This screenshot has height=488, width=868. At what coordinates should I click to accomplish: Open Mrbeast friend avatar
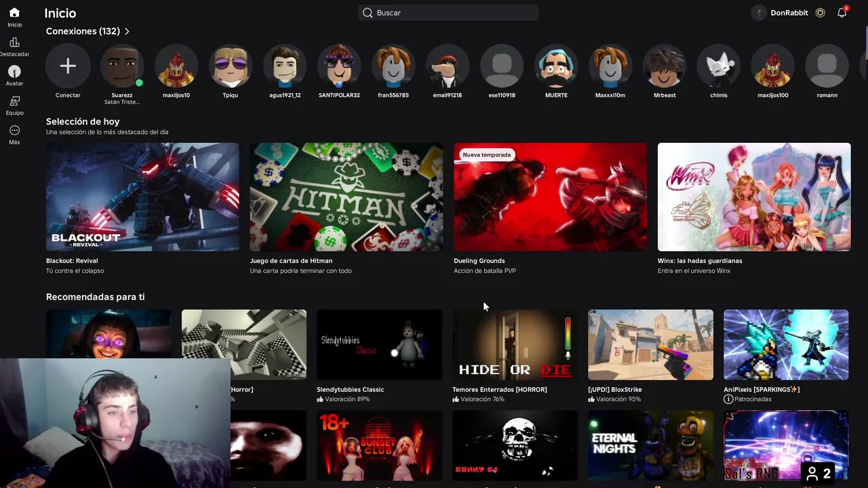coord(665,66)
